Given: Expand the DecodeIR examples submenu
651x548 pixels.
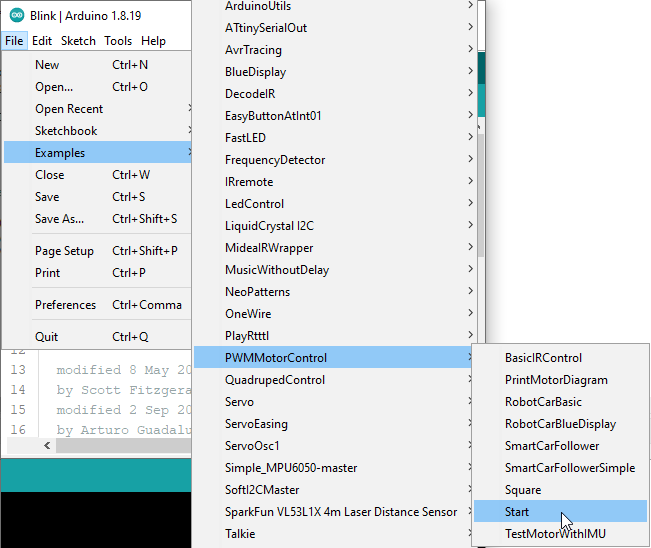Looking at the screenshot, I should tap(335, 94).
